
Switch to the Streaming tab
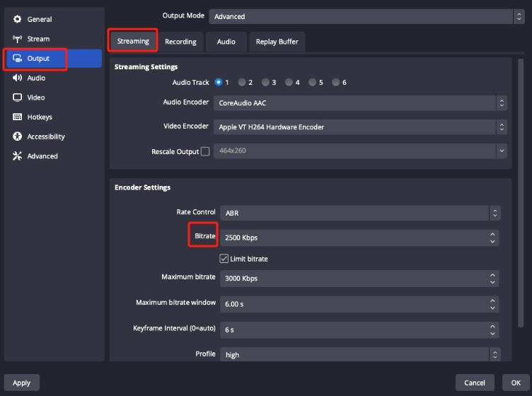[x=133, y=41]
